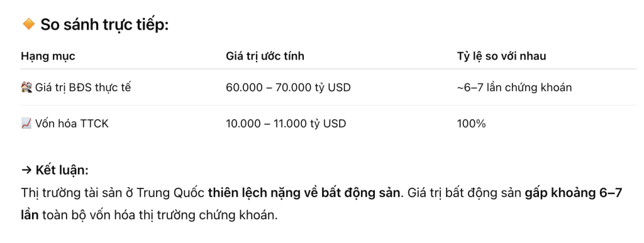
Task: Click bold text 'thiên lệch nặng về bất động sản'
Action: coord(304,193)
